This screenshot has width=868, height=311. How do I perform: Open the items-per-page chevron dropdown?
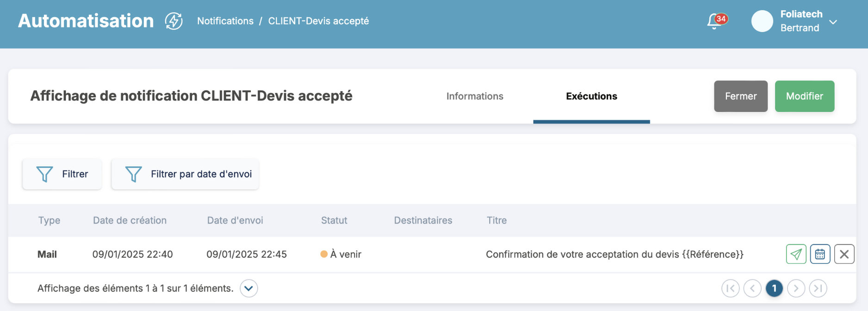[x=248, y=288]
